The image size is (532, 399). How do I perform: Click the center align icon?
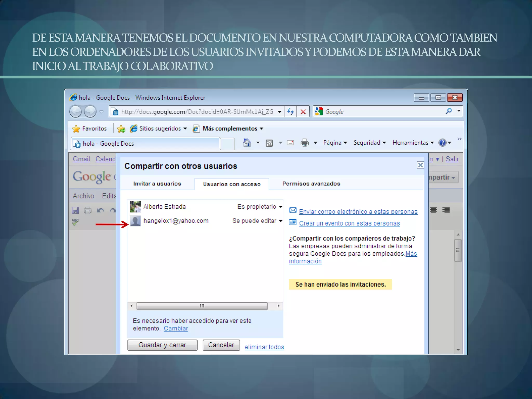pyautogui.click(x=433, y=210)
